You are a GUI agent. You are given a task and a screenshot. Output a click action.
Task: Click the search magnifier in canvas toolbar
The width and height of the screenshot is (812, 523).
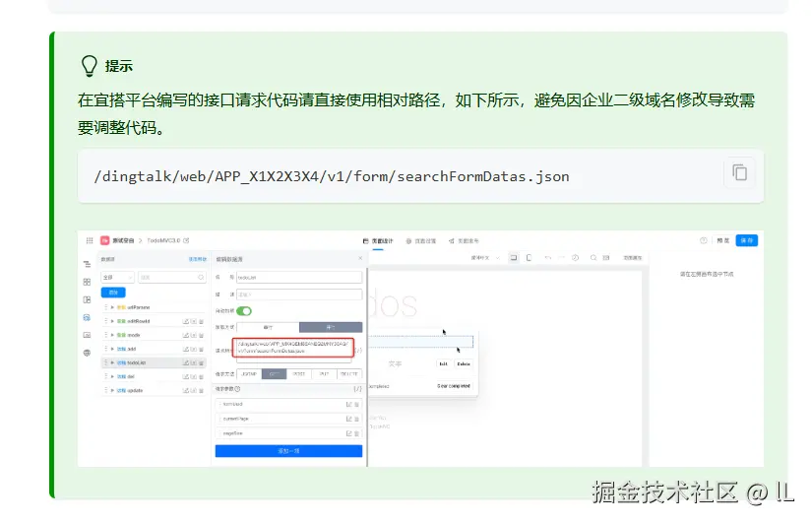point(593,258)
